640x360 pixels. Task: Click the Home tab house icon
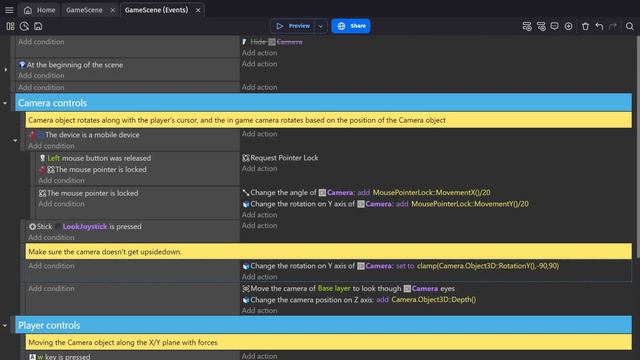[x=28, y=10]
